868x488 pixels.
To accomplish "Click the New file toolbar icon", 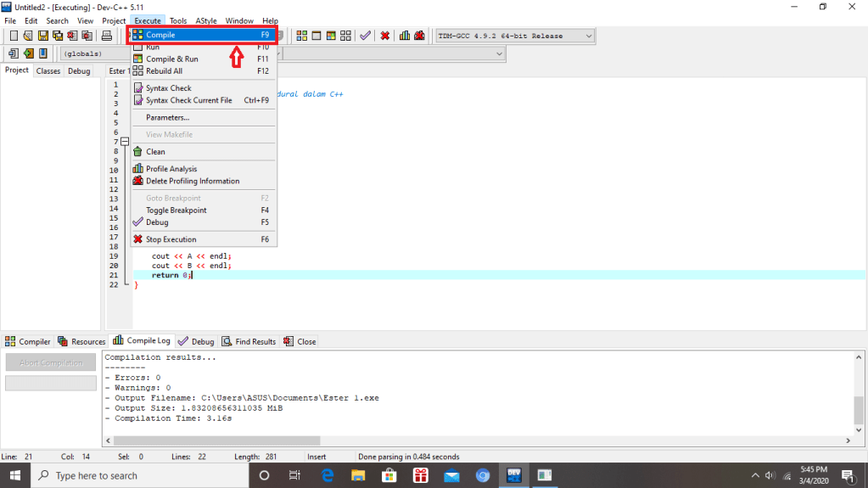I will coord(14,36).
